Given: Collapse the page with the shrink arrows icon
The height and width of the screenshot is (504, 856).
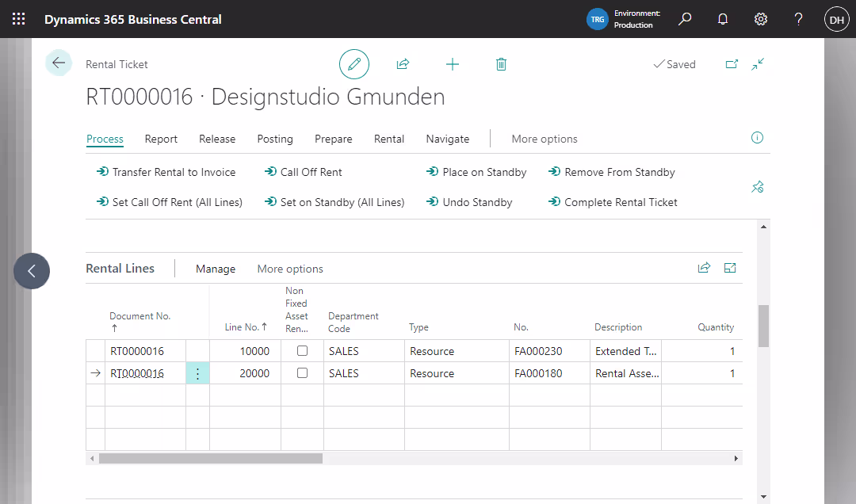Looking at the screenshot, I should tap(758, 64).
